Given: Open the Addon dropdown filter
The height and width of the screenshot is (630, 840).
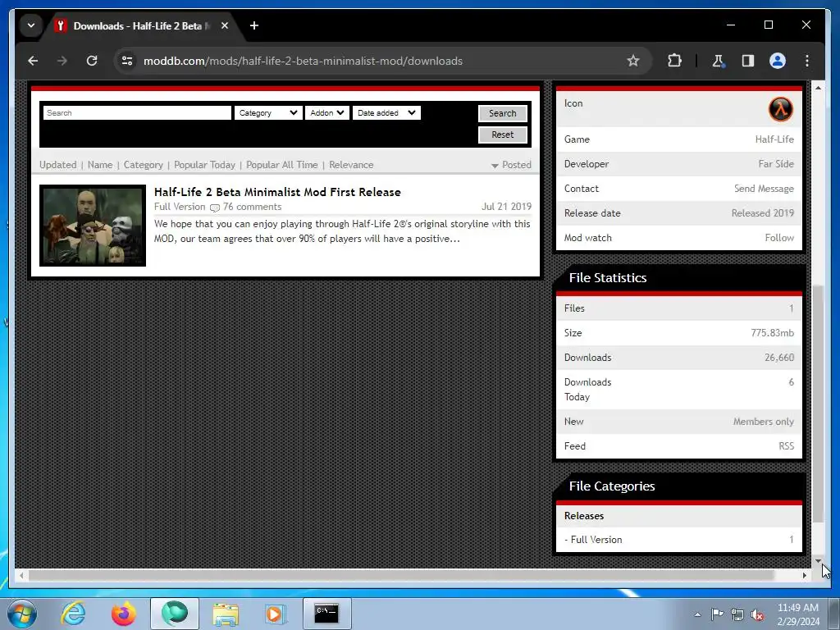Looking at the screenshot, I should click(327, 113).
